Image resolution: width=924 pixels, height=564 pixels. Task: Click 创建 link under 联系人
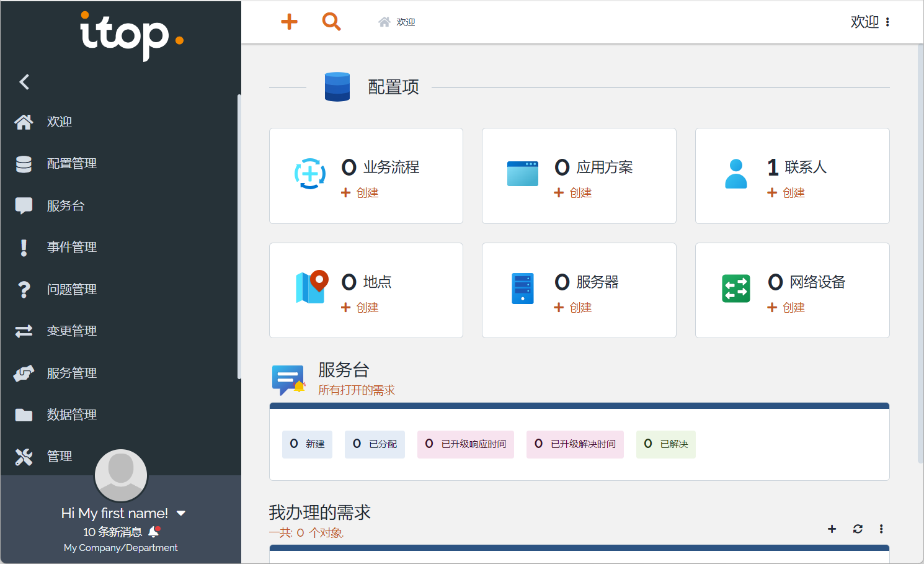(x=786, y=193)
